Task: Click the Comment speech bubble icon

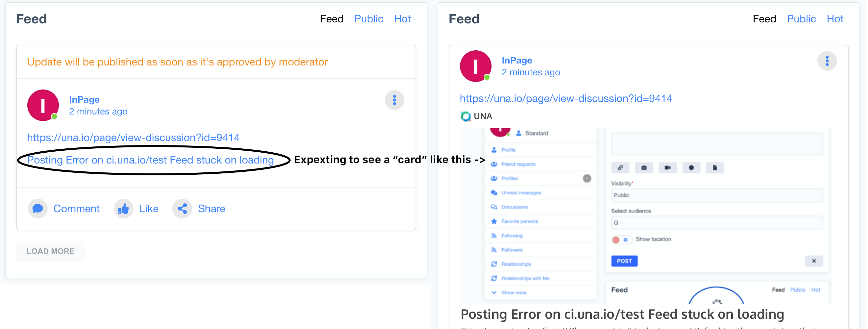Action: (38, 209)
